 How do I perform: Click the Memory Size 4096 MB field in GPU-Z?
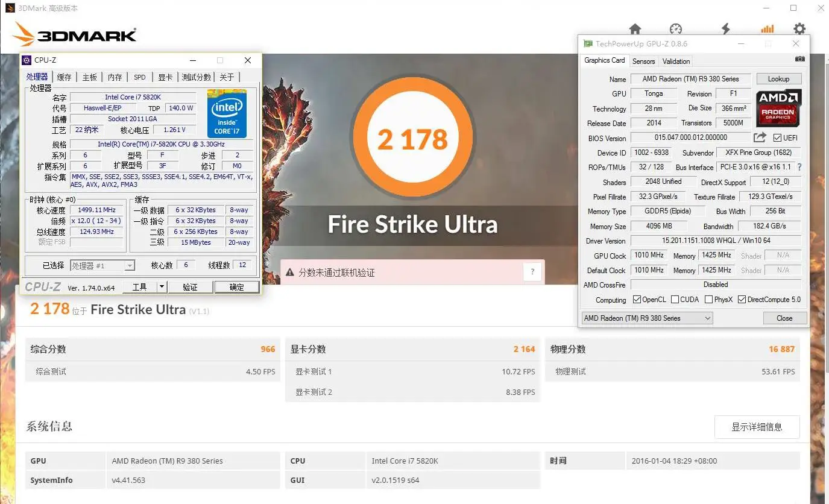(x=658, y=226)
